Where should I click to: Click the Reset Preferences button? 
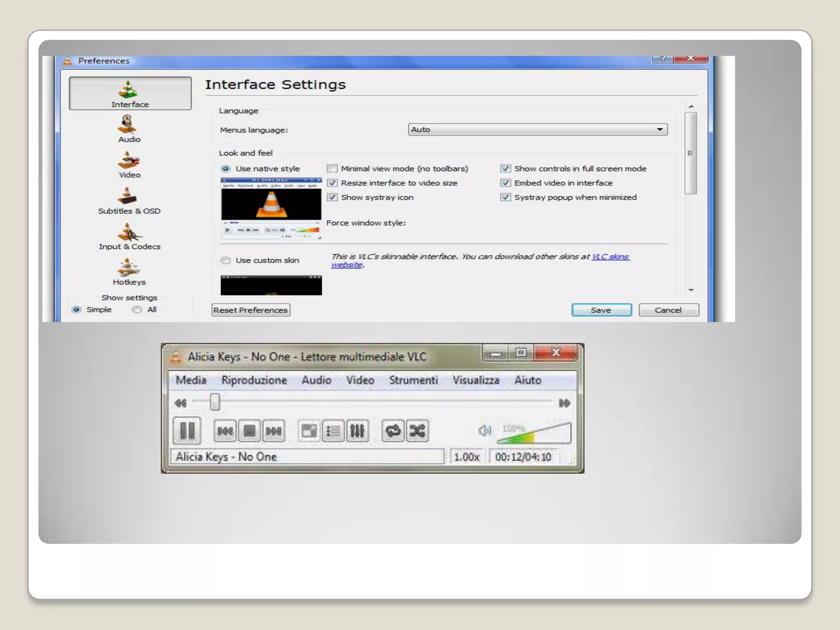[251, 310]
